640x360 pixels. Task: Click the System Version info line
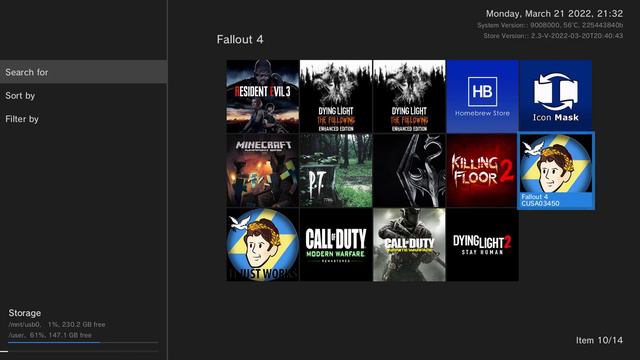pyautogui.click(x=550, y=25)
